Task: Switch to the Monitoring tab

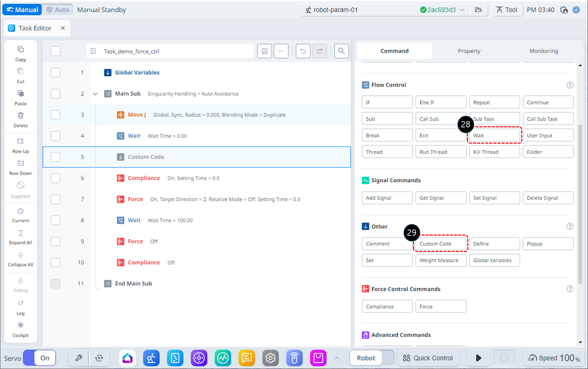Action: point(543,51)
